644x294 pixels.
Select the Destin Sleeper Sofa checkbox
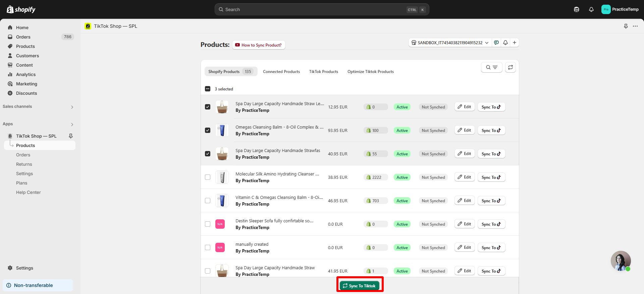click(x=208, y=224)
